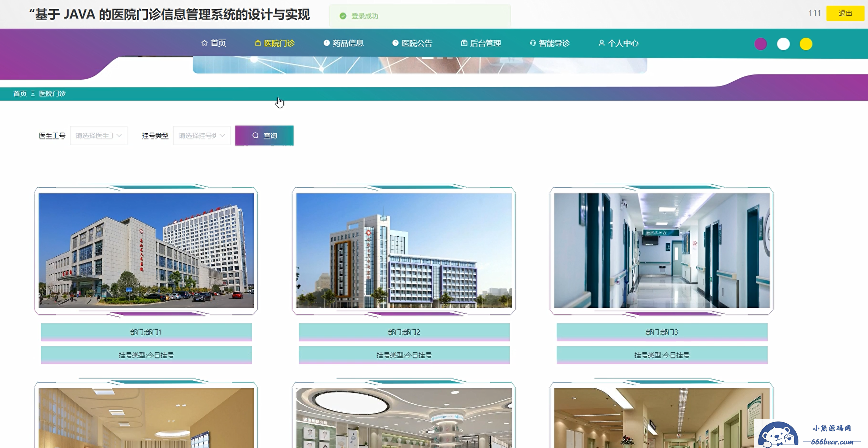
Task: Click the info icon beside 药品信息
Action: [327, 43]
